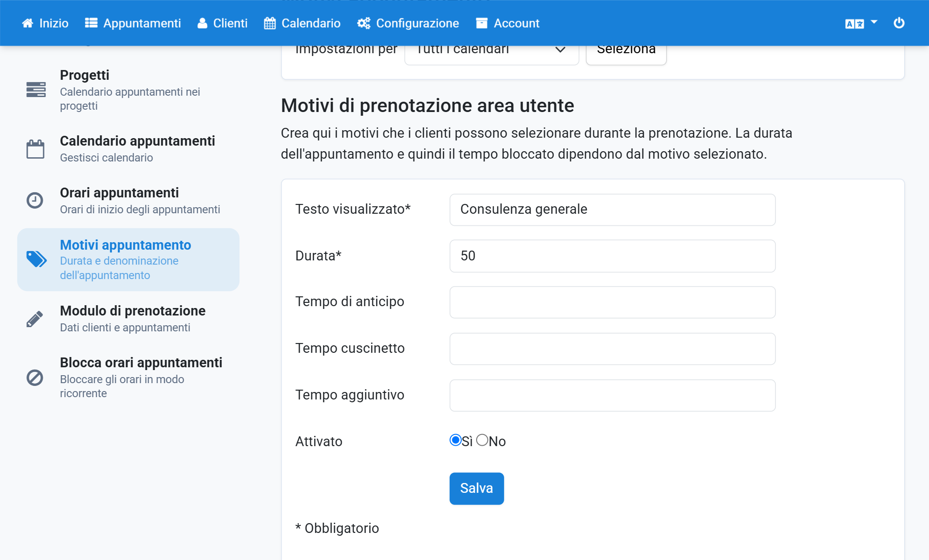929x560 pixels.
Task: Click the list icon beside Appuntamenti
Action: tap(91, 23)
